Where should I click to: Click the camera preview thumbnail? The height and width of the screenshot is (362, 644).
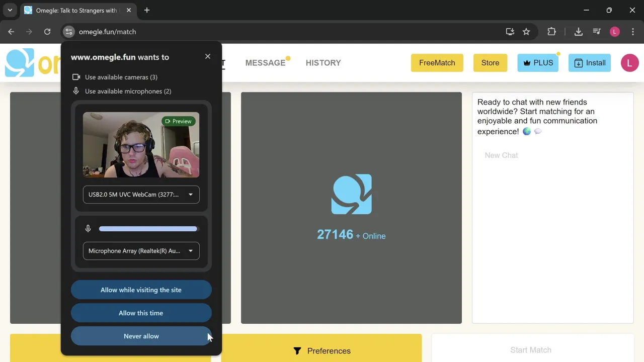pyautogui.click(x=141, y=145)
